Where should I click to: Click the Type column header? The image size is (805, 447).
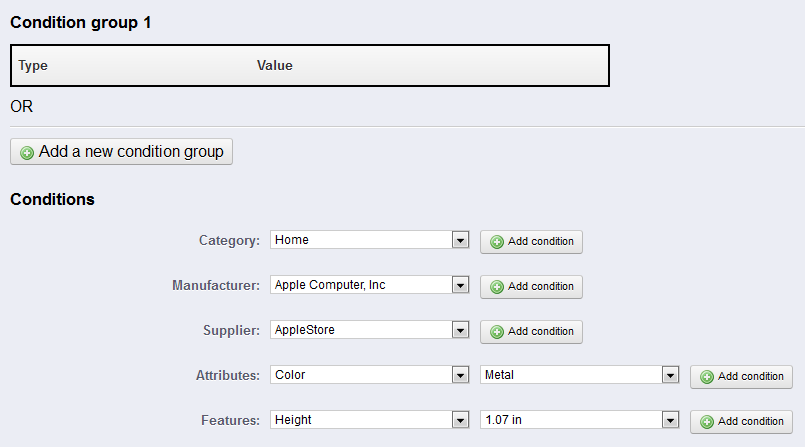tap(33, 66)
